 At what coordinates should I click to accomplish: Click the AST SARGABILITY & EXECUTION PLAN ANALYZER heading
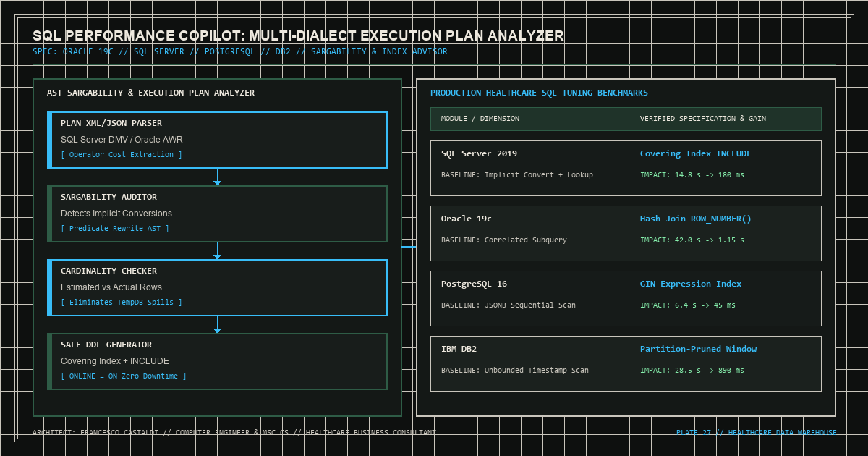tap(150, 93)
